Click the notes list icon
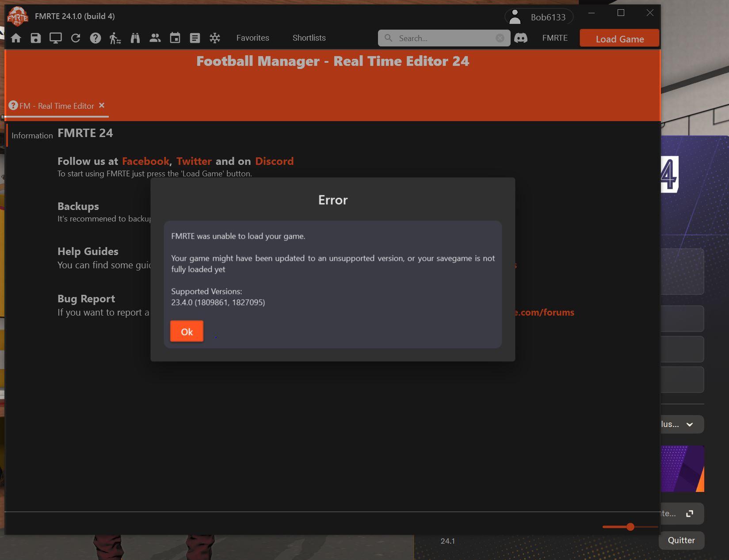 click(x=195, y=38)
